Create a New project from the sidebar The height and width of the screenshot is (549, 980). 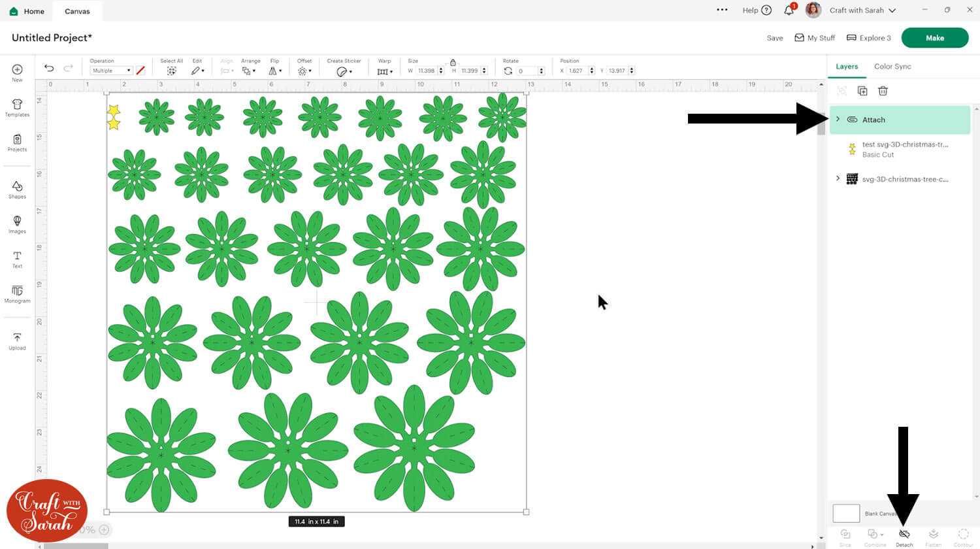point(17,73)
